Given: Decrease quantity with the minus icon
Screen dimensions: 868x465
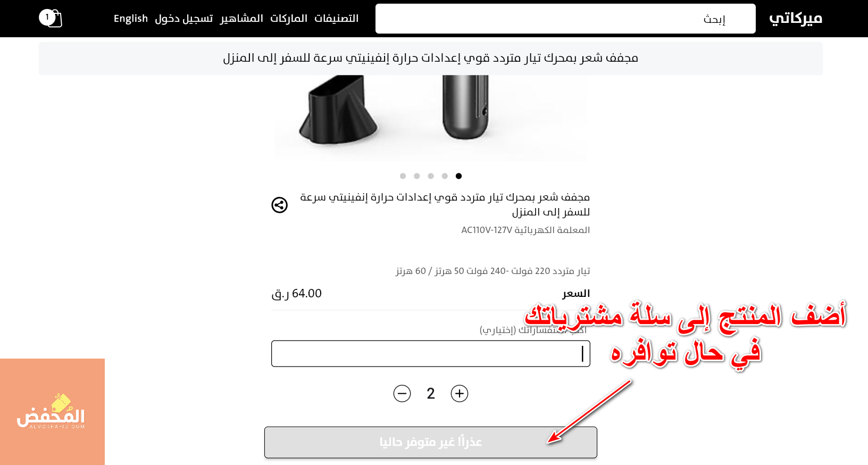Looking at the screenshot, I should point(402,394).
